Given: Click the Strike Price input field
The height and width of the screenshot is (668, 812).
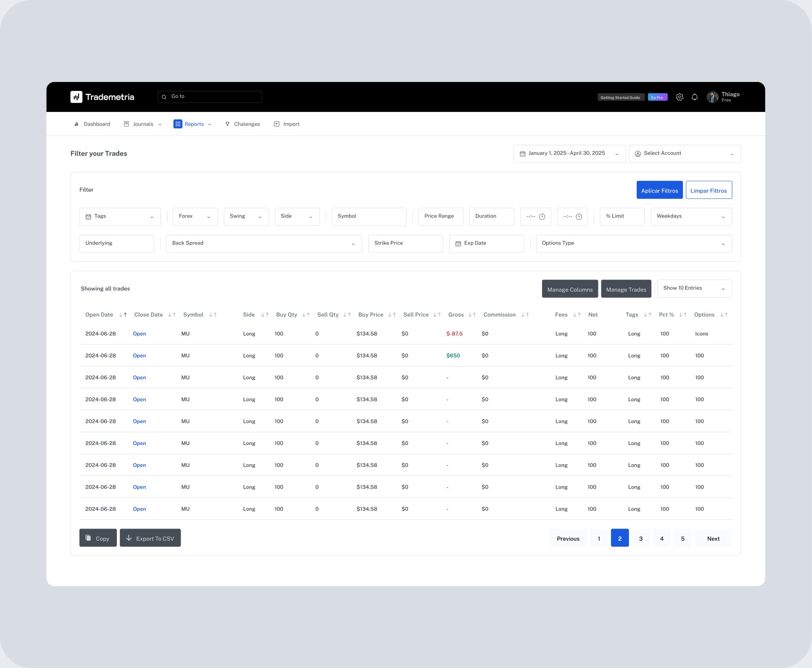Looking at the screenshot, I should [406, 244].
